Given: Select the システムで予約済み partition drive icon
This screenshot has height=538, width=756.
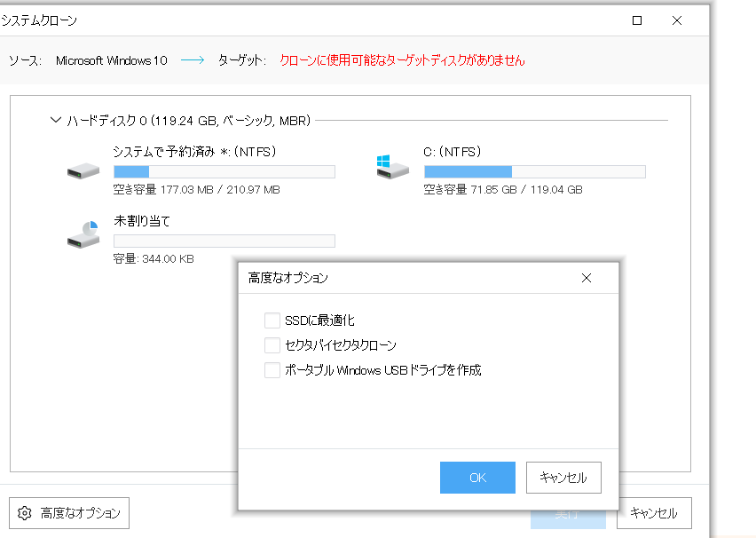Looking at the screenshot, I should pos(83,170).
